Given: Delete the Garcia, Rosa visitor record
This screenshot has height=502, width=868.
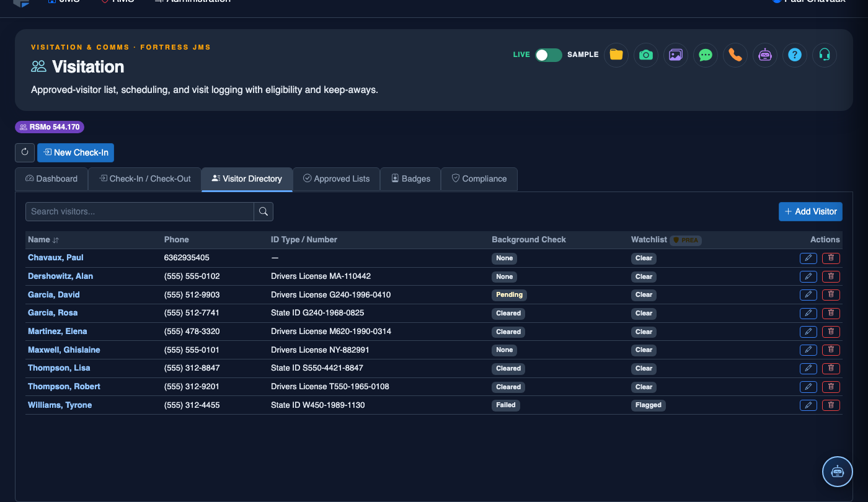Looking at the screenshot, I should tap(831, 313).
